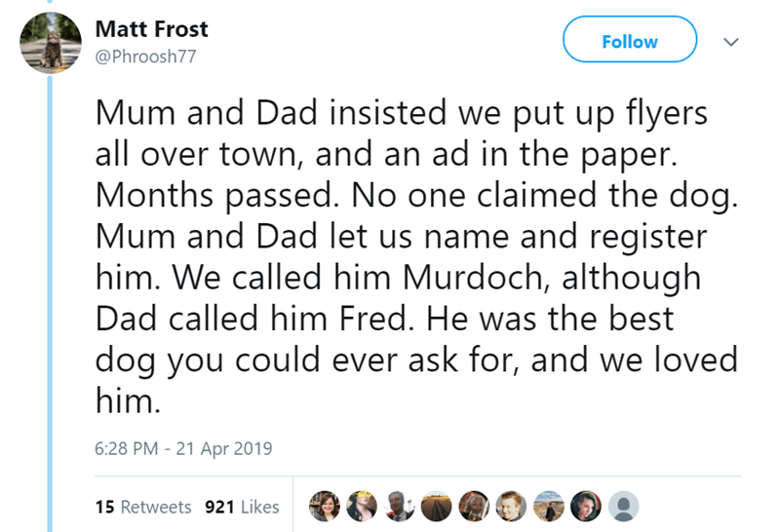Click the @Phroosh77 handle
This screenshot has height=532, width=780.
[145, 57]
